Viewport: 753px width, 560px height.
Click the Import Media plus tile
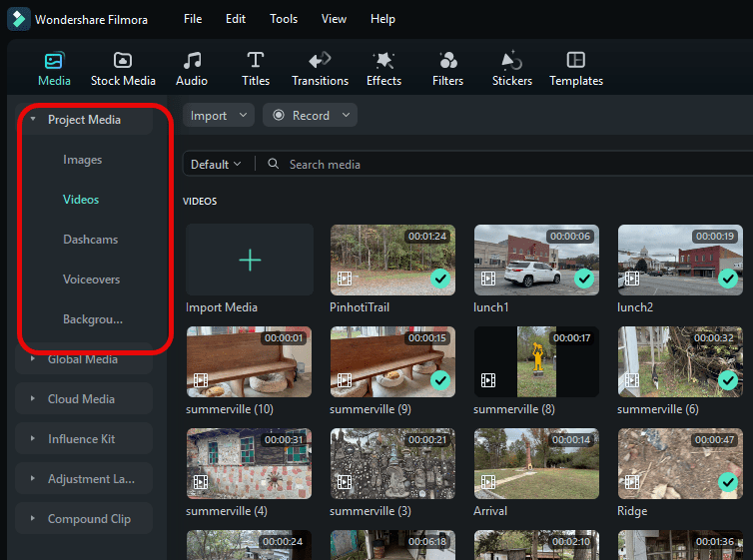point(250,261)
